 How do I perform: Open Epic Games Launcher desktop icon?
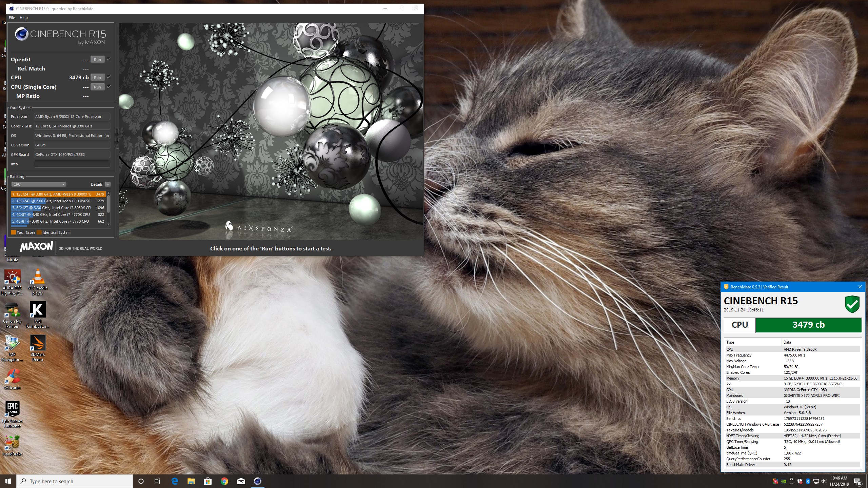point(13,415)
